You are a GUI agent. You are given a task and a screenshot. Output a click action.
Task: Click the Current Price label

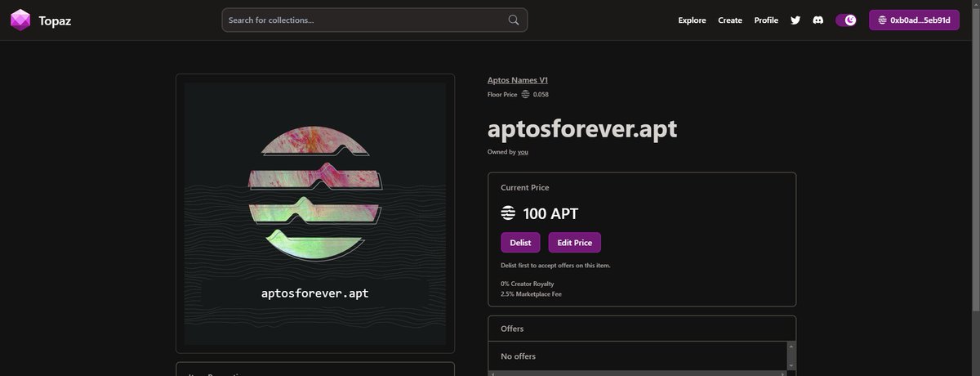[525, 187]
